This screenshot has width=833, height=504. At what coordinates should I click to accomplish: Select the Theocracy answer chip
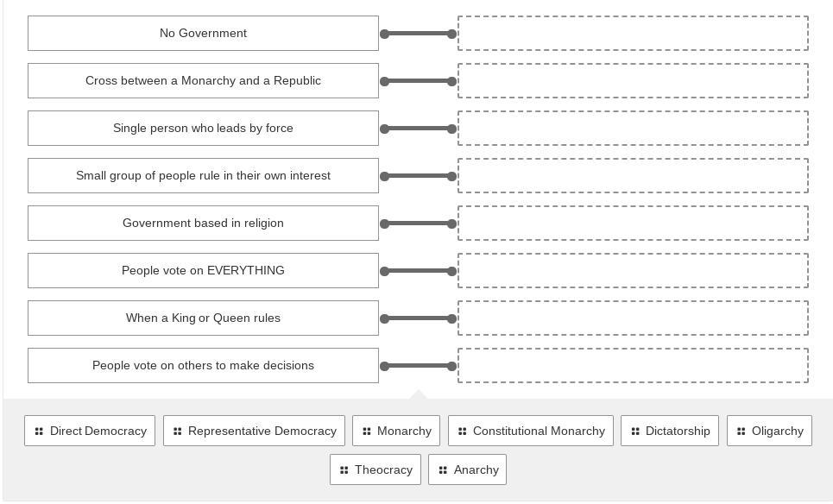pyautogui.click(x=375, y=470)
